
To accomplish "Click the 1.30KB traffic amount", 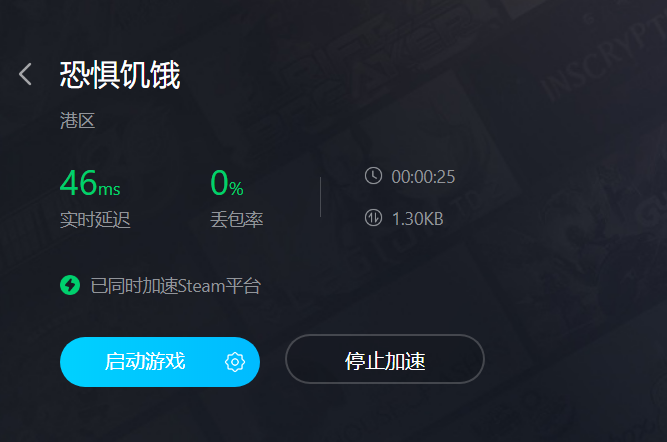I will pyautogui.click(x=417, y=219).
